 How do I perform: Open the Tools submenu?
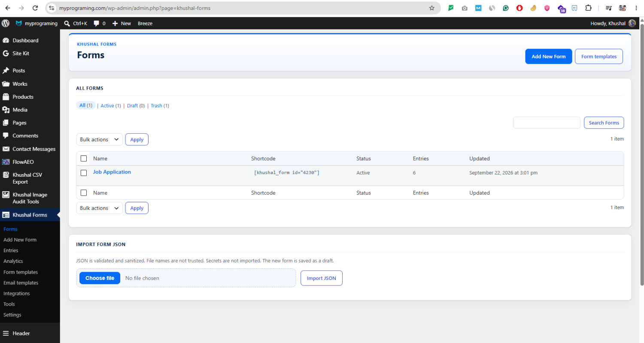tap(9, 304)
